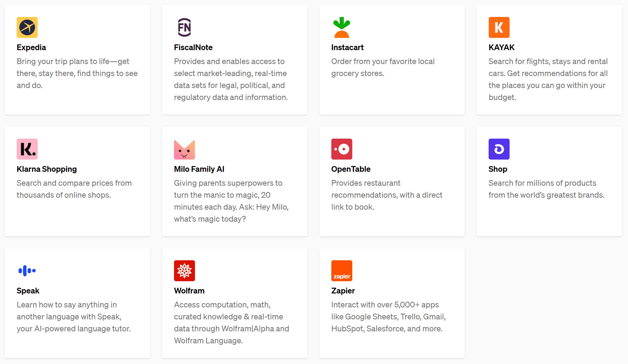Click the Milo Family AI cat icon
The image size is (628, 364).
pyautogui.click(x=184, y=150)
